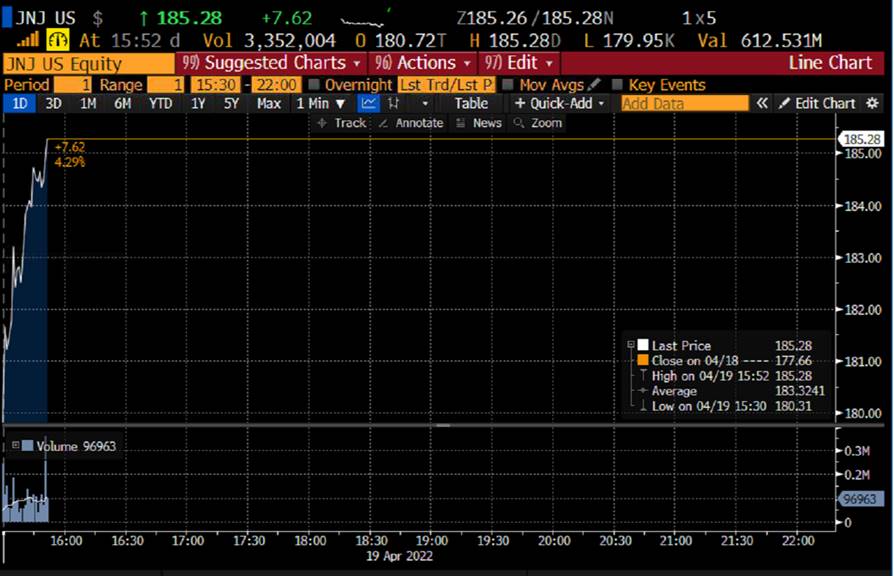Click the 18:00 time axis label

pyautogui.click(x=310, y=540)
